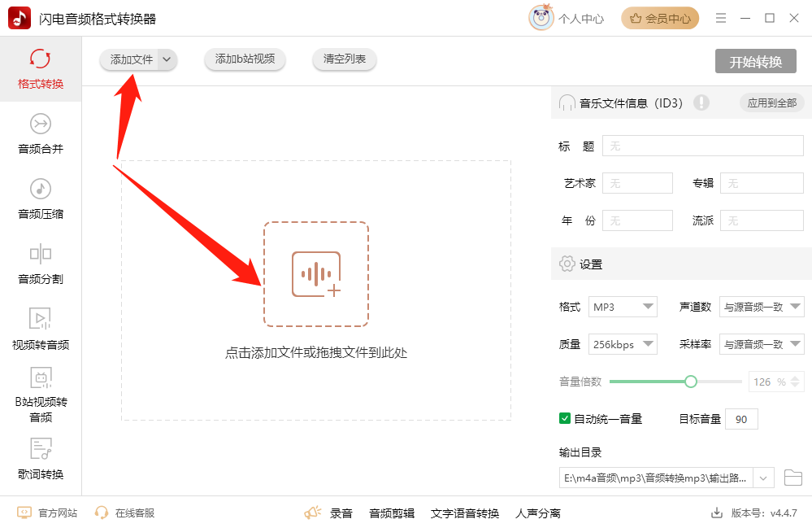Image resolution: width=812 pixels, height=528 pixels.
Task: Open the 采样率 dropdown
Action: 762,344
